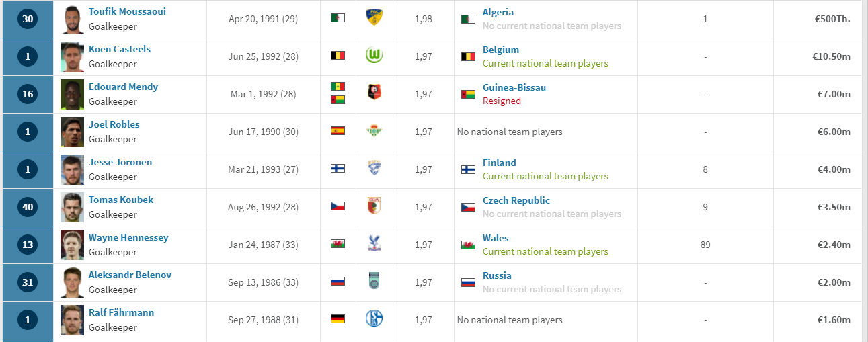Click Toufik Moussaoui's portrait thumbnail
868x342 pixels.
(x=72, y=19)
